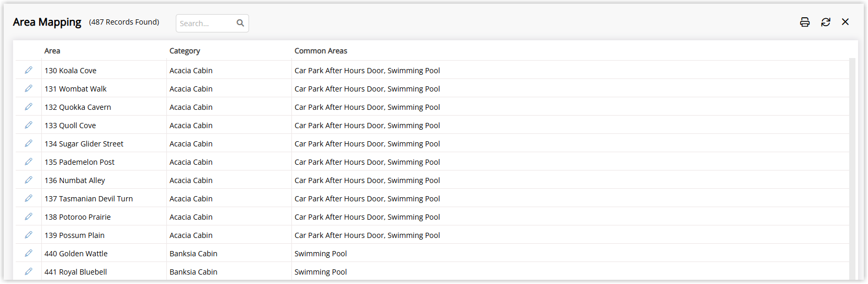Edit the 440 Golden Wattle row
Screen dimensions: 868x284
tap(29, 253)
